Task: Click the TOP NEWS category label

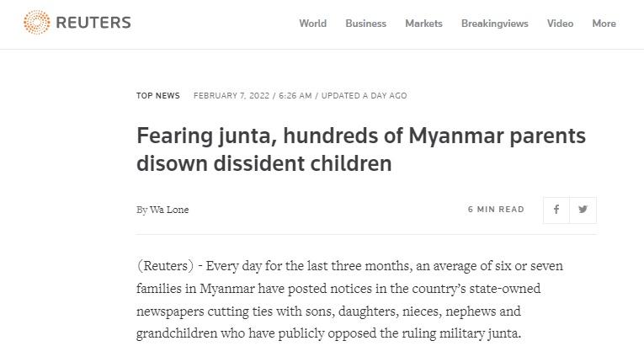Action: (158, 96)
